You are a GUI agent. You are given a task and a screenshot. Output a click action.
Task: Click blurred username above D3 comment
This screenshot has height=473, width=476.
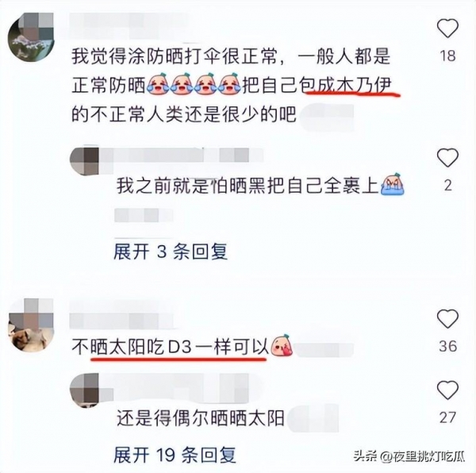[121, 314]
